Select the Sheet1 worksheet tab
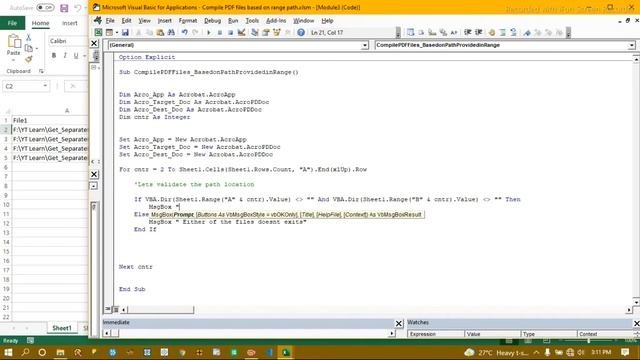640x360 pixels. pos(62,328)
